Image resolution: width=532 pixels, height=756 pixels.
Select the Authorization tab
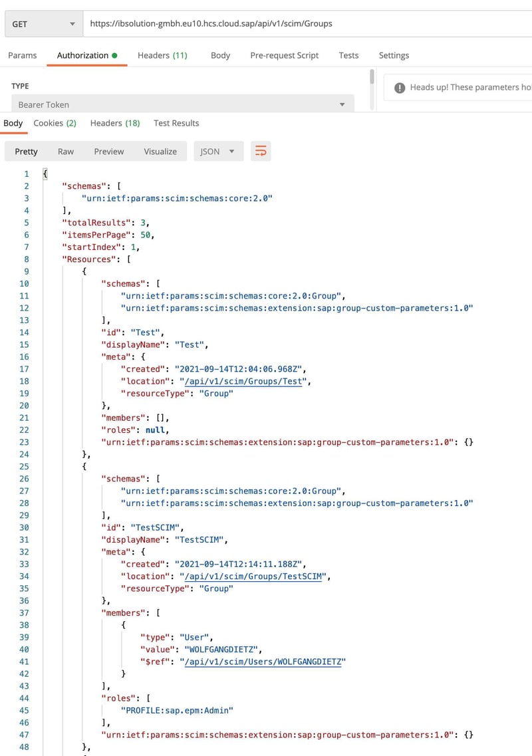87,55
